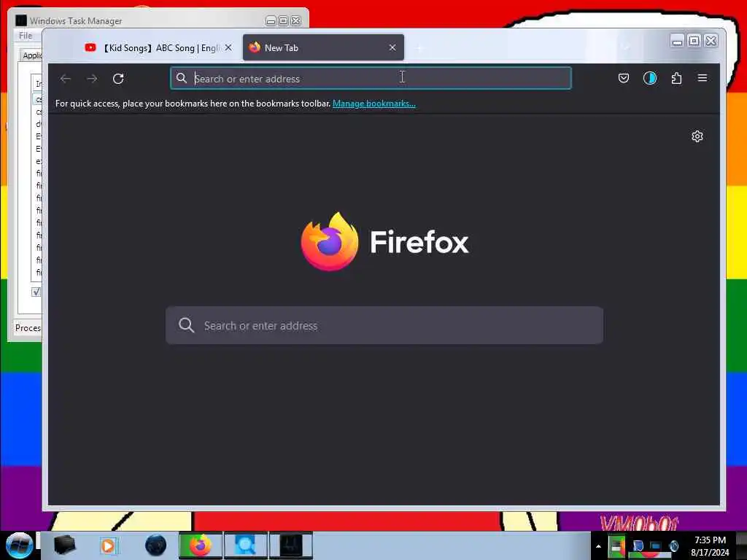The height and width of the screenshot is (560, 747).
Task: Click the magnifier in the center search box
Action: [x=186, y=325]
